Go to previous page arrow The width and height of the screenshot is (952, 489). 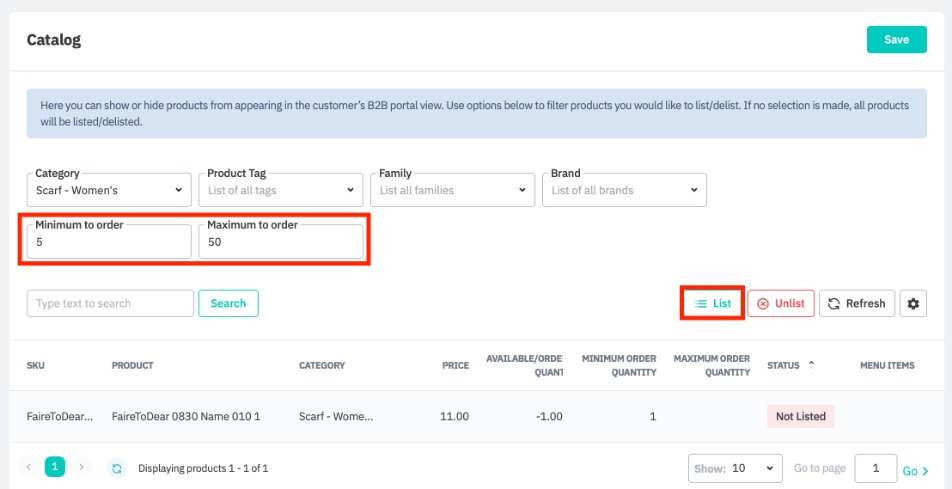(x=29, y=467)
